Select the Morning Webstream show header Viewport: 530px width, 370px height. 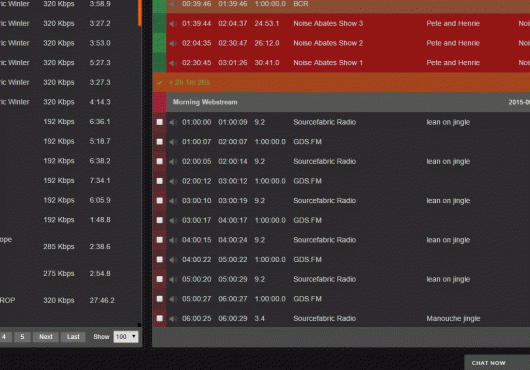[x=348, y=102]
